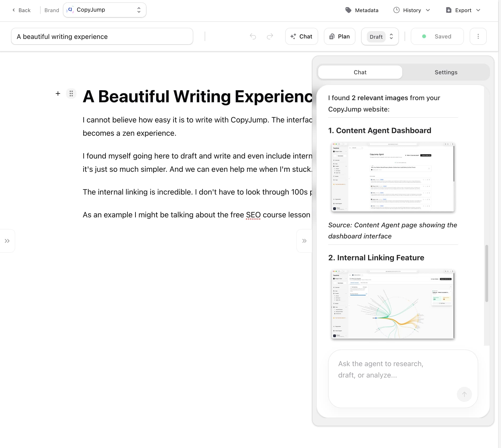The width and height of the screenshot is (501, 448).
Task: Click the paragraph starting 'I cannot believe'
Action: point(197,126)
